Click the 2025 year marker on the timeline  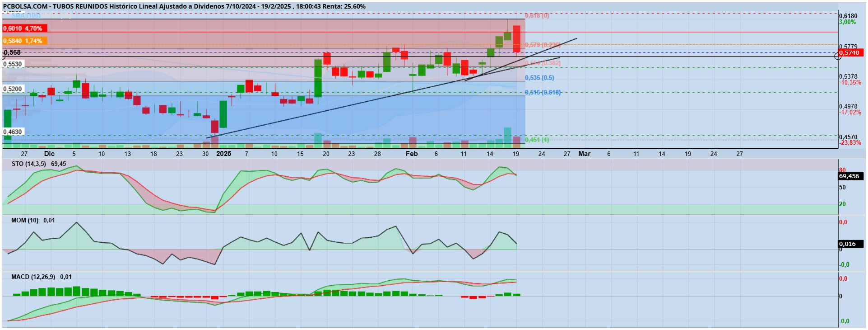coord(224,154)
